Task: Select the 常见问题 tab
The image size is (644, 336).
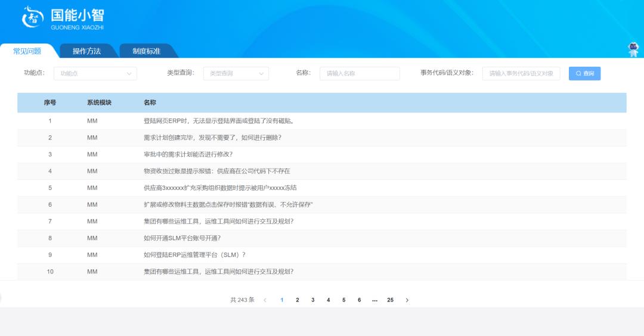Action: [27, 51]
